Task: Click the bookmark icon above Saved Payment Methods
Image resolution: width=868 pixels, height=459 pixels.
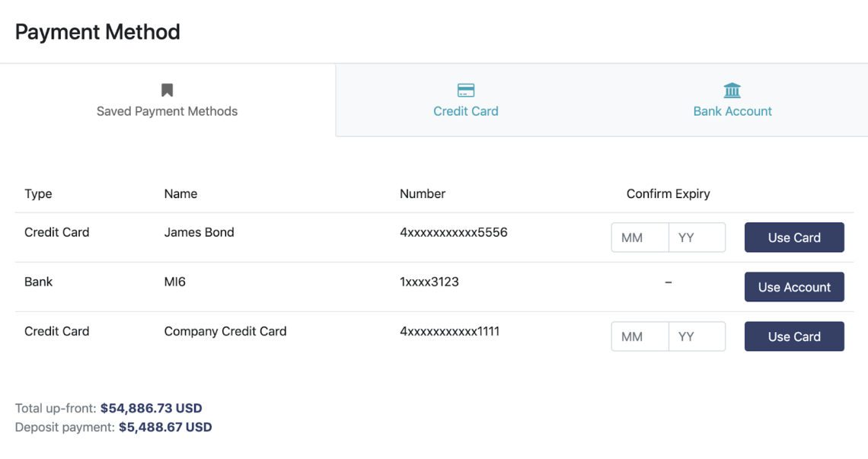Action: point(167,90)
